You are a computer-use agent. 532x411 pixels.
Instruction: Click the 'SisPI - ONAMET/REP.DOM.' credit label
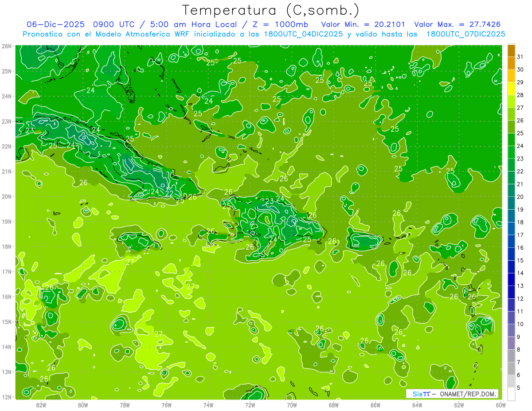point(452,394)
